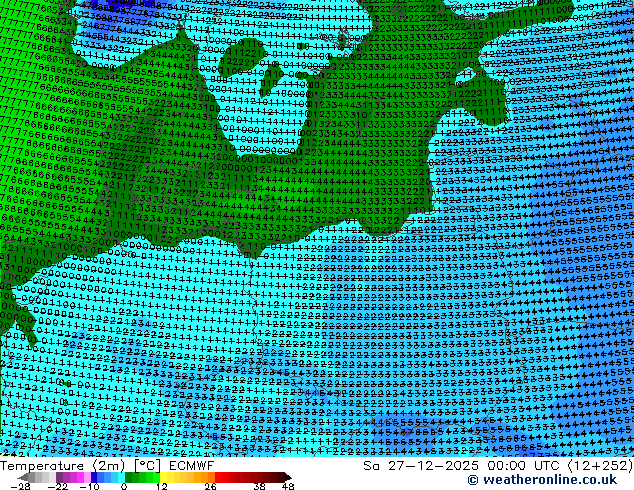Click the '26' legend label
The image size is (634, 490).
point(210,486)
